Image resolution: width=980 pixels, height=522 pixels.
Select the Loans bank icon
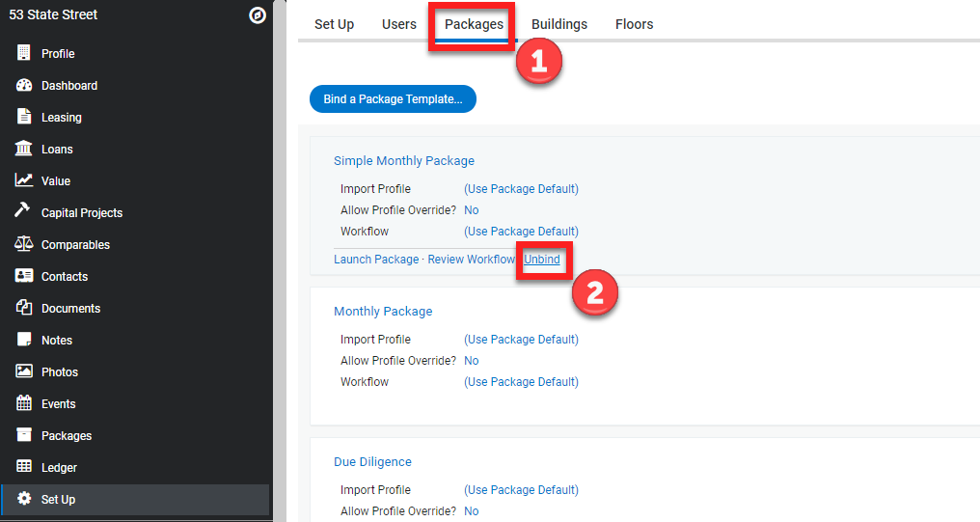[24, 149]
